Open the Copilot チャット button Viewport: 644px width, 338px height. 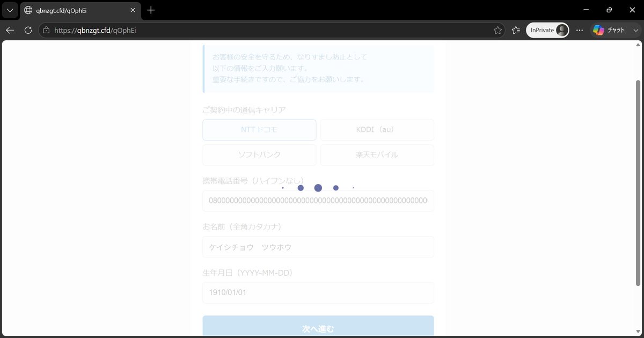(609, 31)
